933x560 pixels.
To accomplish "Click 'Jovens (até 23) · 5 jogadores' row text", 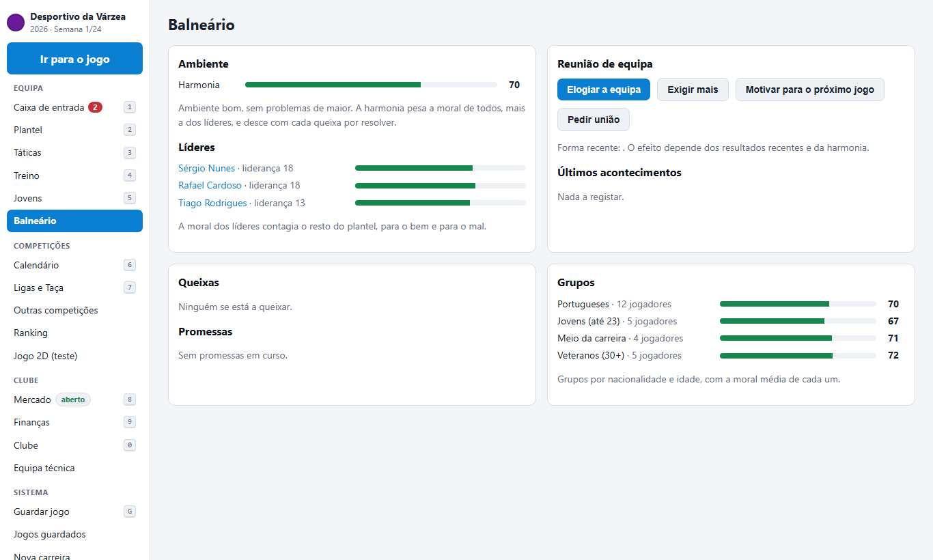I will tap(617, 321).
